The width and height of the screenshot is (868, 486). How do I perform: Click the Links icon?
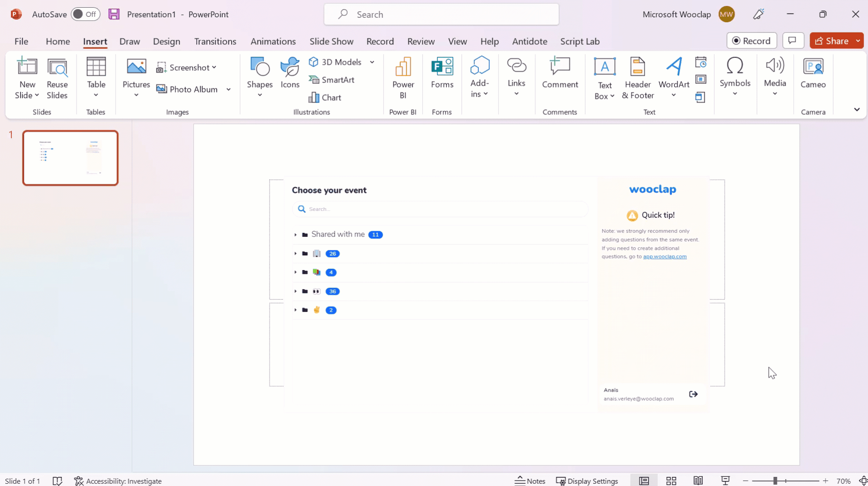(x=516, y=66)
